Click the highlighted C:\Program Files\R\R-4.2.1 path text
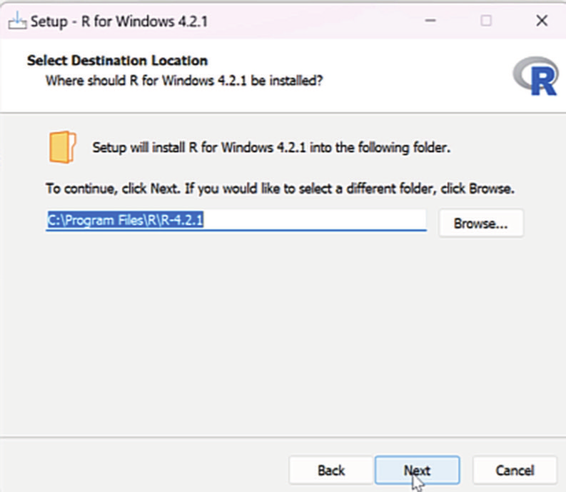 coord(125,219)
